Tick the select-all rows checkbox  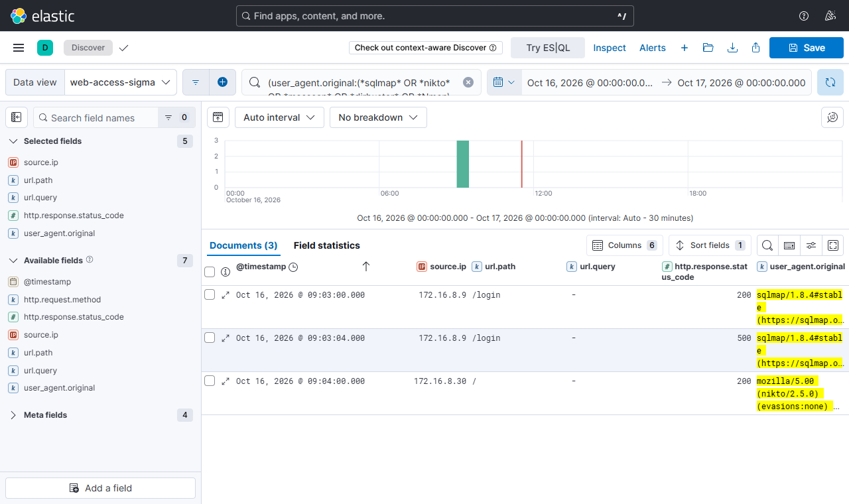[x=210, y=271]
